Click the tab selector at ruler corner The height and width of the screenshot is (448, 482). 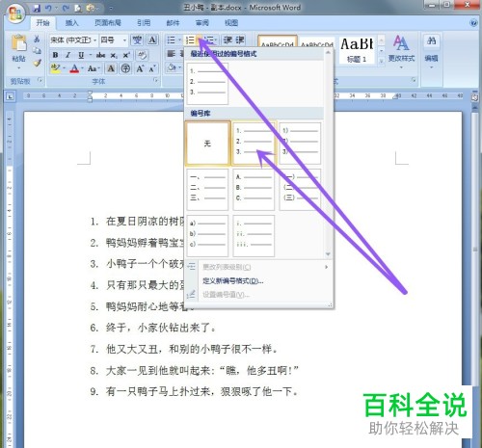point(10,95)
